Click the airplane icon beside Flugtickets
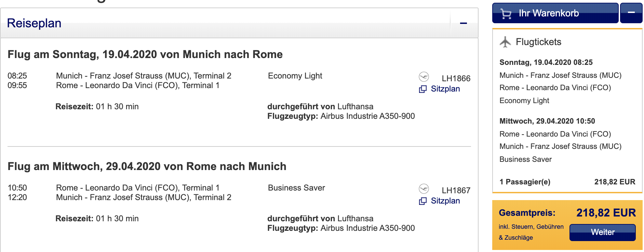The height and width of the screenshot is (252, 644). pyautogui.click(x=505, y=42)
